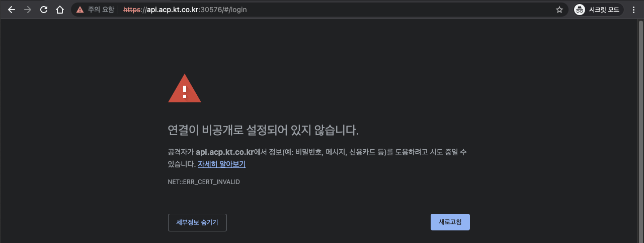Screen dimensions: 644x243
Task: Go back using the browser back arrow
Action: tap(12, 10)
